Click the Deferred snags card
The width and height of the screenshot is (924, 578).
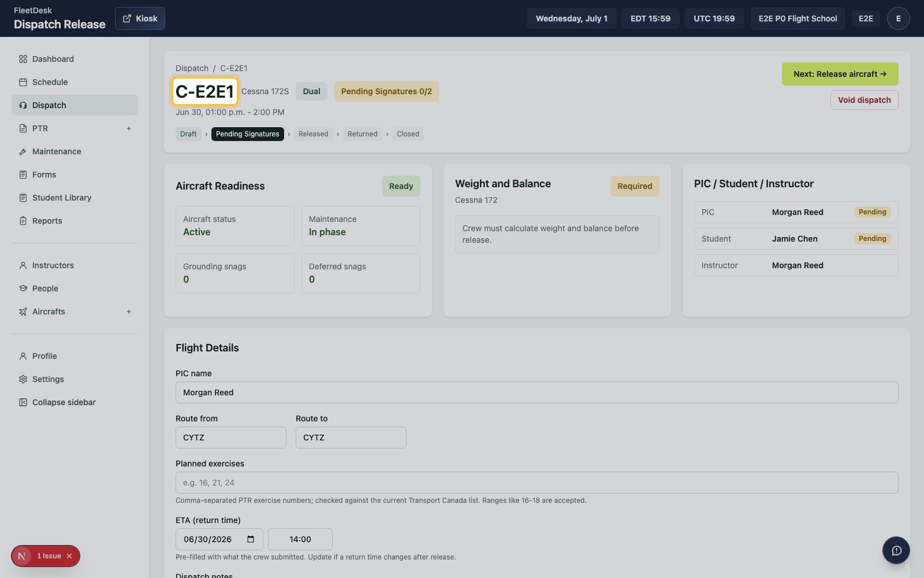pyautogui.click(x=360, y=273)
